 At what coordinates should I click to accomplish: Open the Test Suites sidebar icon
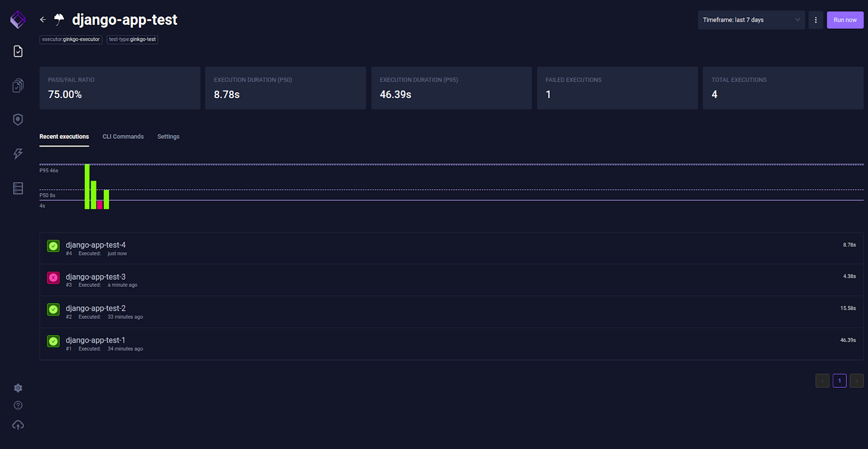pyautogui.click(x=18, y=86)
